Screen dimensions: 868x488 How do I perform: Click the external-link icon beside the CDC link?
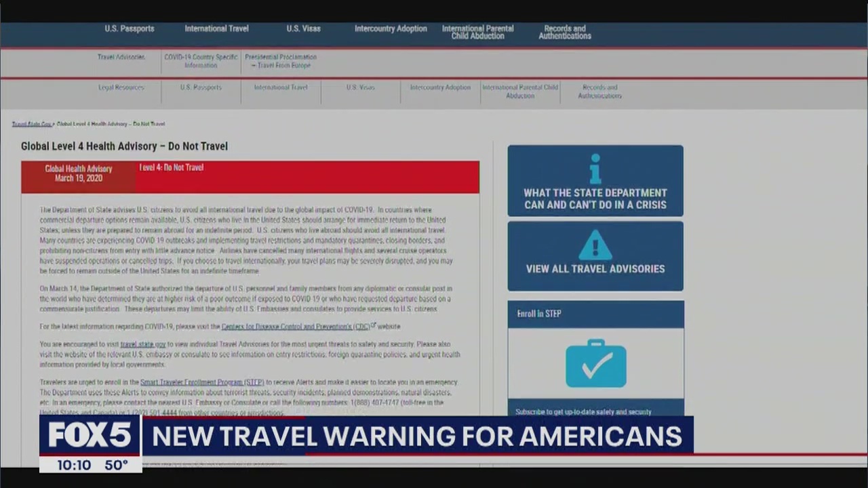(x=373, y=325)
